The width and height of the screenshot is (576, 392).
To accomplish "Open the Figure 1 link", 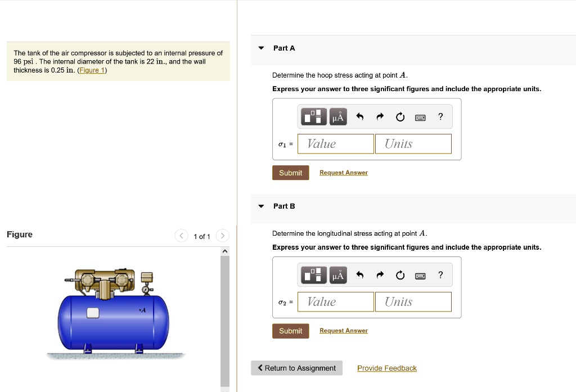I will (92, 70).
